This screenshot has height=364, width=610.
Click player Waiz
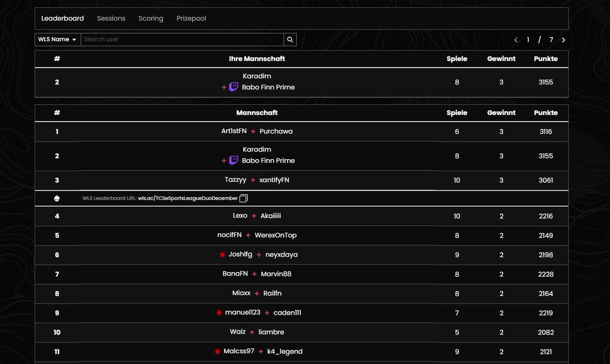(x=237, y=332)
